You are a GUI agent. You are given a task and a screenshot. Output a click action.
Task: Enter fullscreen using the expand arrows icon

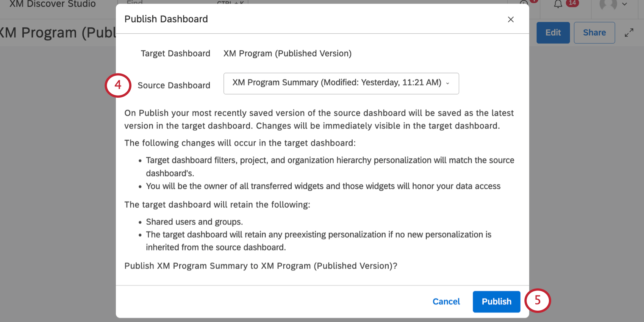click(x=629, y=33)
